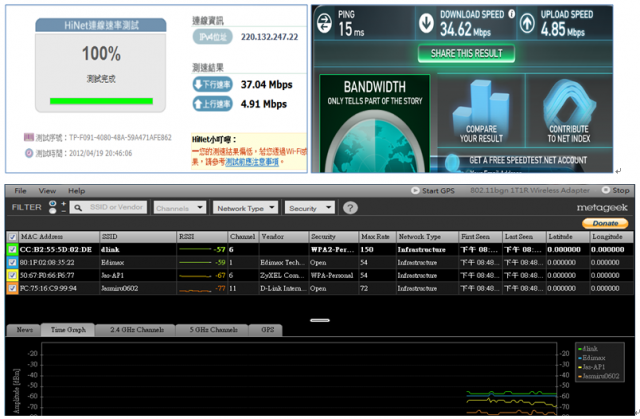Screen dimensions: 640x419
Task: Click the HiNet test serial number icon
Action: pos(29,137)
